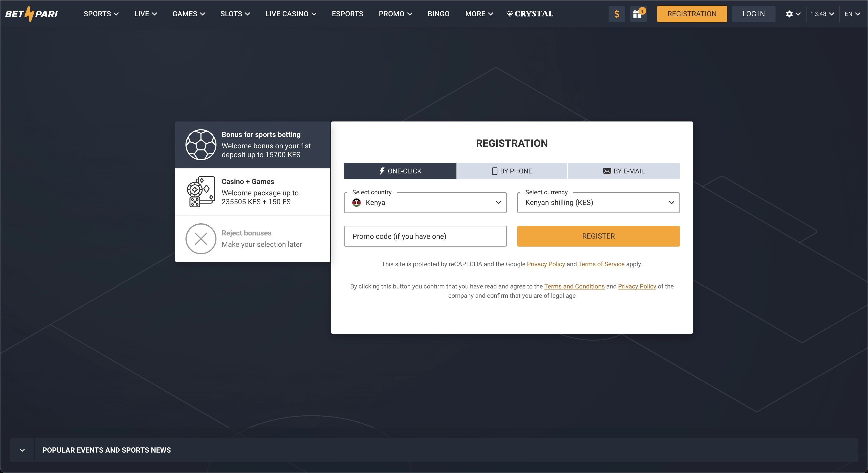868x473 pixels.
Task: Open the 13:48 time zone dropdown
Action: click(x=823, y=14)
